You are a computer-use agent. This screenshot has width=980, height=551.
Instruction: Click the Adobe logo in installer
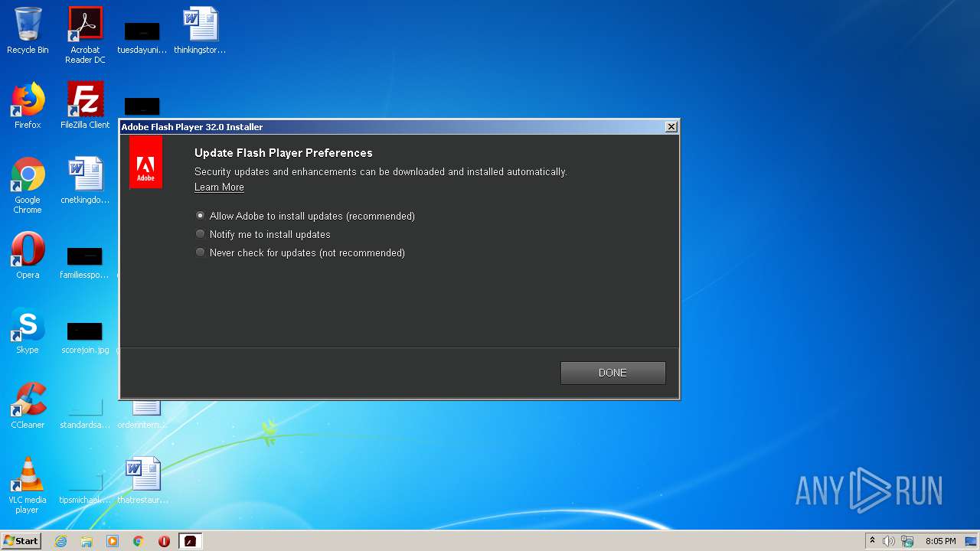point(145,162)
